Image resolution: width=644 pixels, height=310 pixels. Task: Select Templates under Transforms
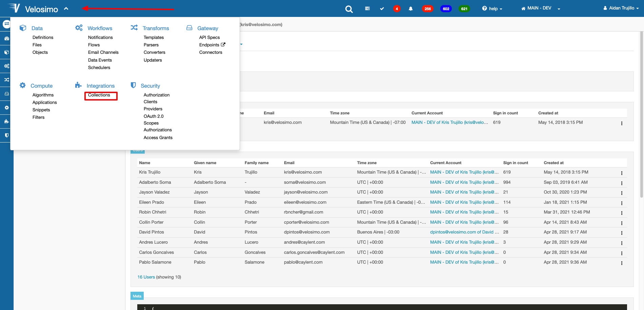154,38
